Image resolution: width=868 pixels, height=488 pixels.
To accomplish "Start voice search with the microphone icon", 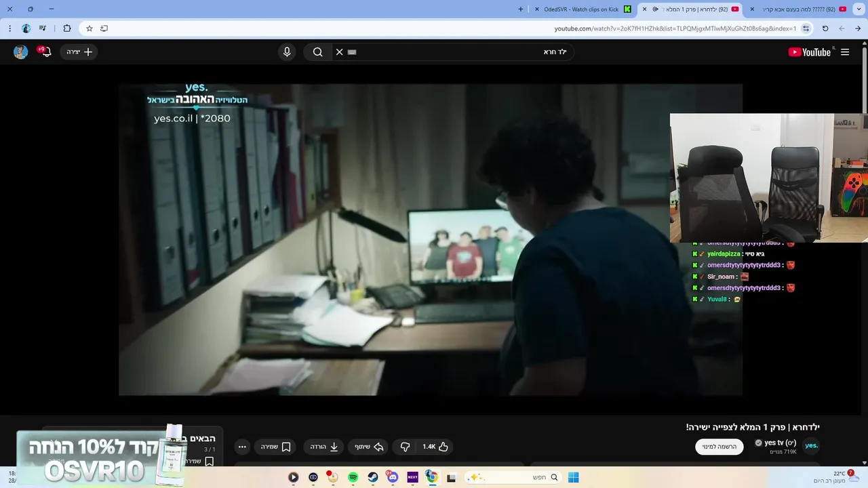I will point(287,52).
